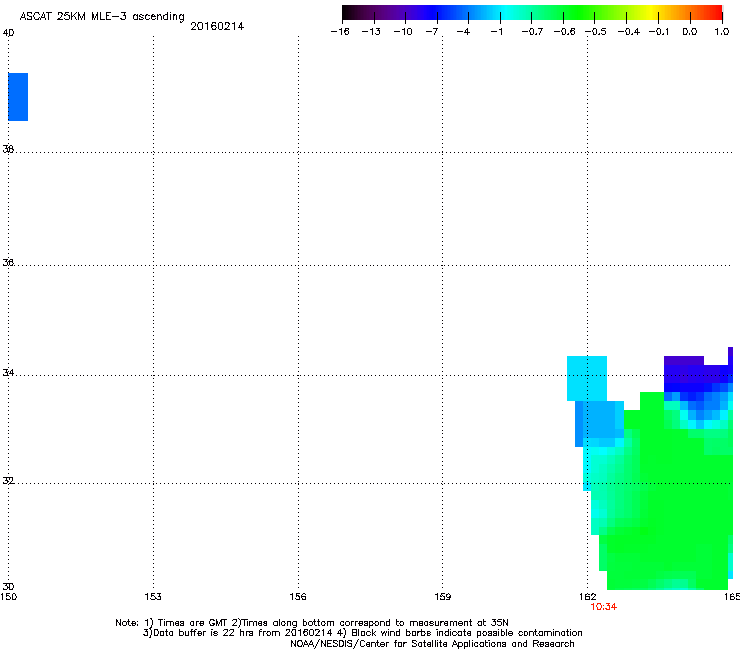Click the isolated blue data block near 39N

pyautogui.click(x=18, y=97)
